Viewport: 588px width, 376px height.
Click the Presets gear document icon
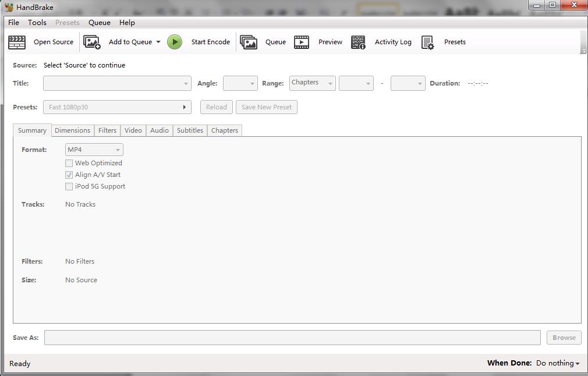(427, 42)
